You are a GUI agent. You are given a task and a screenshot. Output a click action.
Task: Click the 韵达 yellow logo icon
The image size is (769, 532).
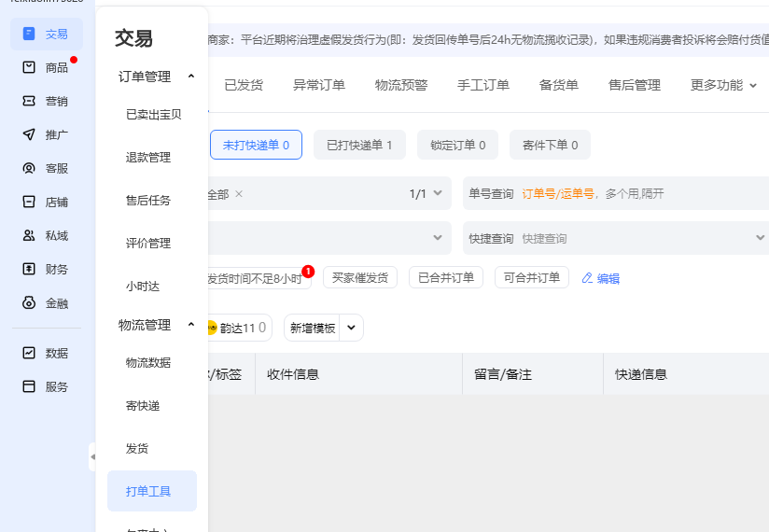[212, 328]
